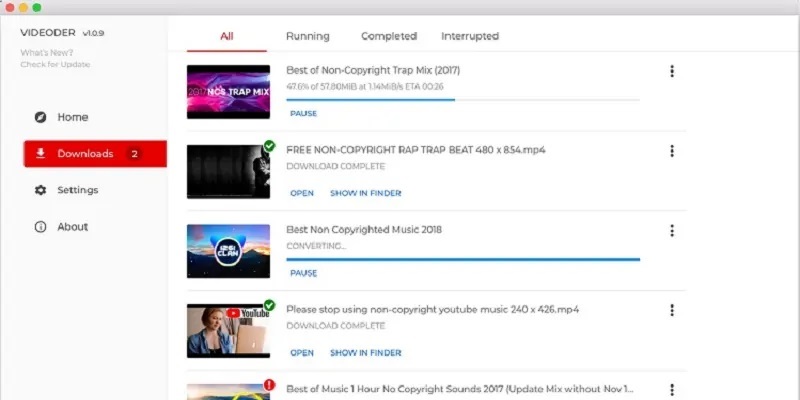Click green check badge on YouTube video thumbnail
The height and width of the screenshot is (400, 800).
pos(269,306)
